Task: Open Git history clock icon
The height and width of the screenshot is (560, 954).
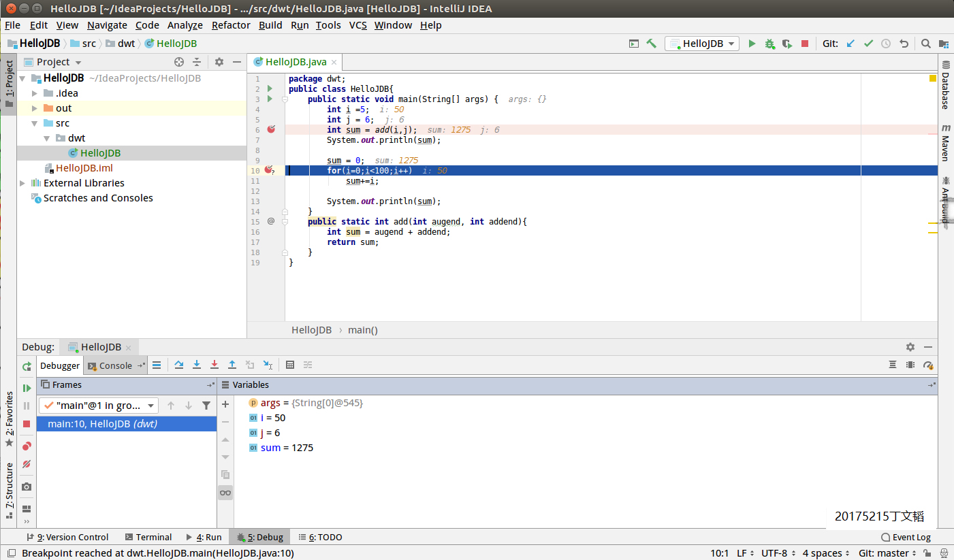Action: point(886,44)
